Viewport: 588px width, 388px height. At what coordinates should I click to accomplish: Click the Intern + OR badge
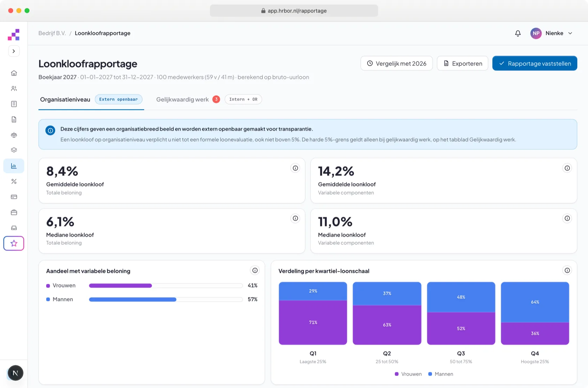(243, 99)
